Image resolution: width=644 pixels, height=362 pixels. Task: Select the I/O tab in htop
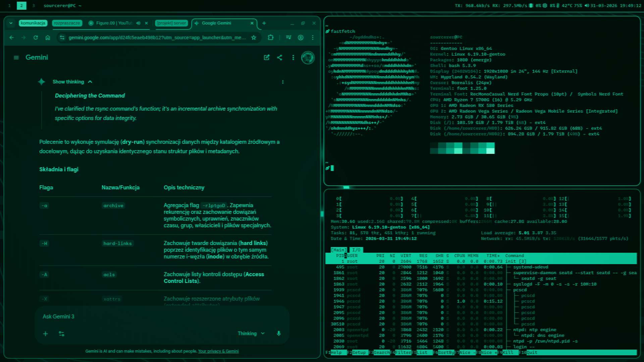356,250
